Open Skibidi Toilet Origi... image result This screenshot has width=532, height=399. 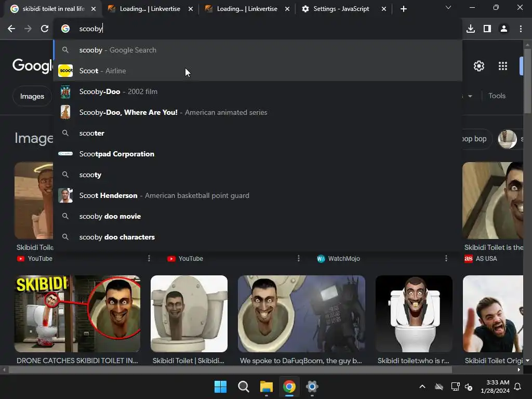click(x=493, y=313)
